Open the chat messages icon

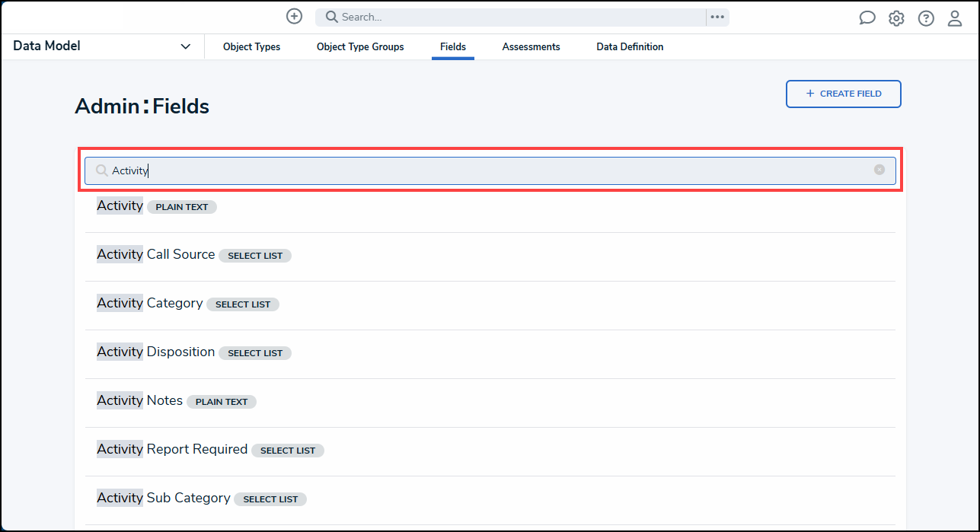867,18
